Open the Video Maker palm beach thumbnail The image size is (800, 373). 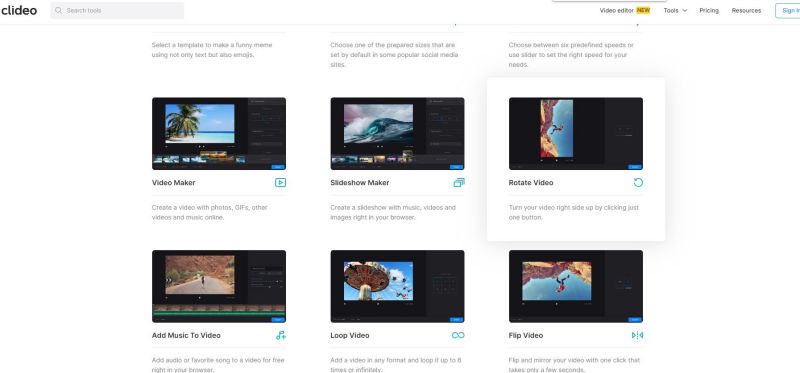219,134
